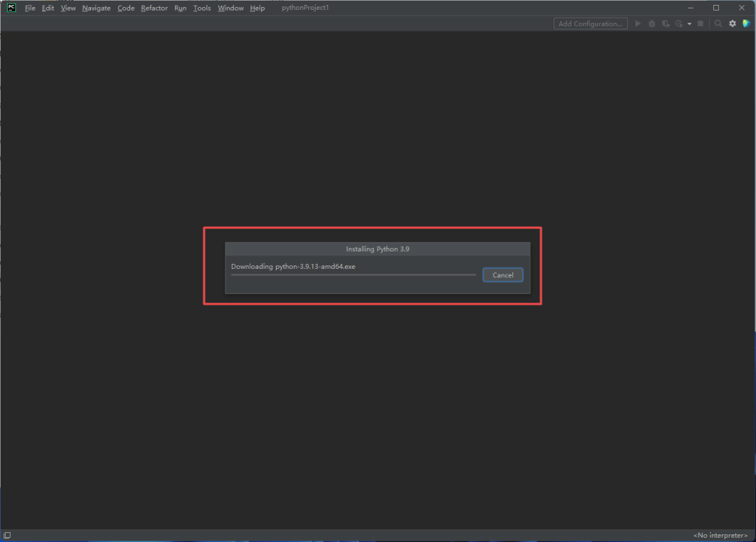756x542 pixels.
Task: Click the download progress bar
Action: [353, 275]
